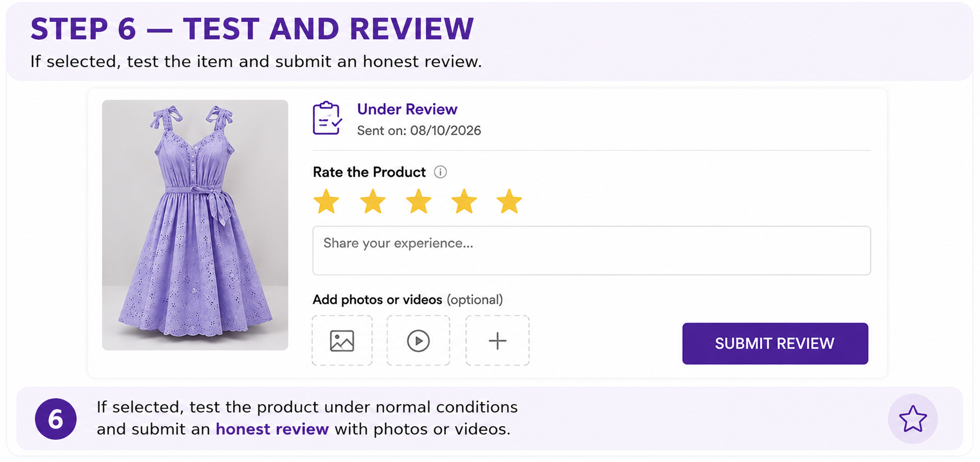Click the Step 6 Test and Review heading
The image size is (980, 462).
pos(252,29)
